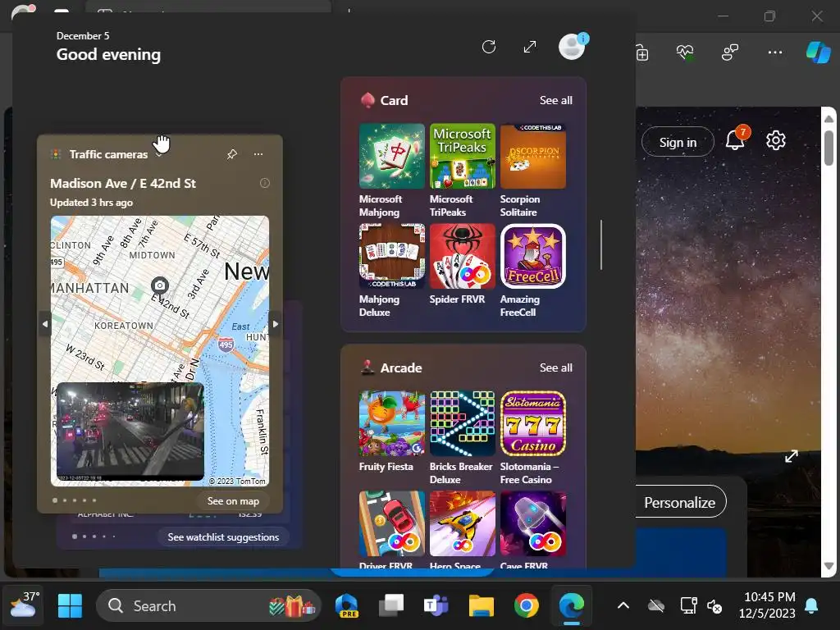Open Edge Settings and more menu

point(774,52)
